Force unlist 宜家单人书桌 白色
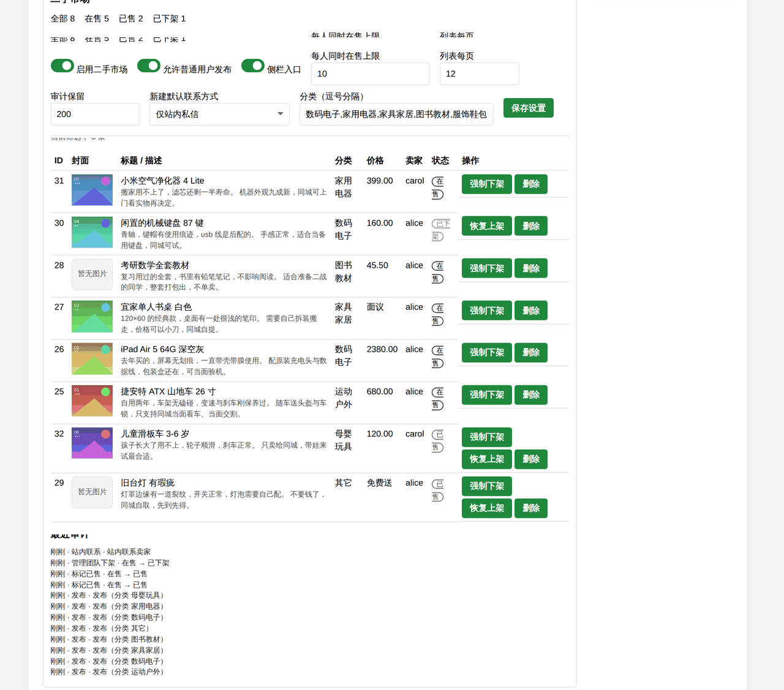784x690 pixels. pos(487,311)
